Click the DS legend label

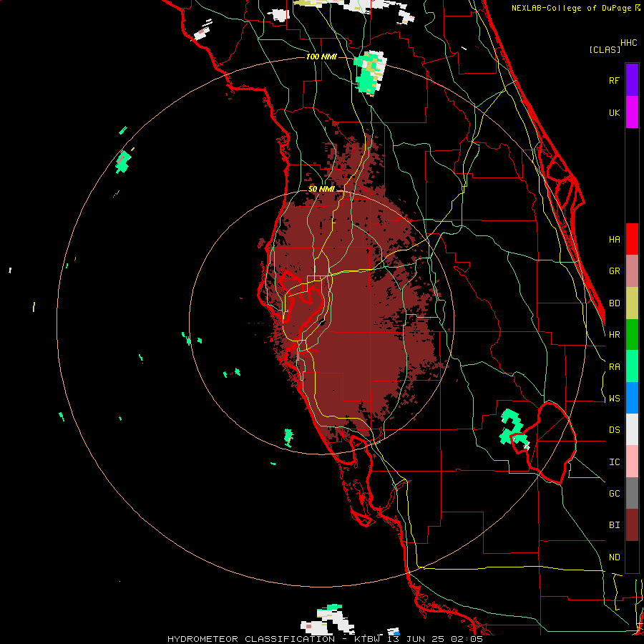614,430
